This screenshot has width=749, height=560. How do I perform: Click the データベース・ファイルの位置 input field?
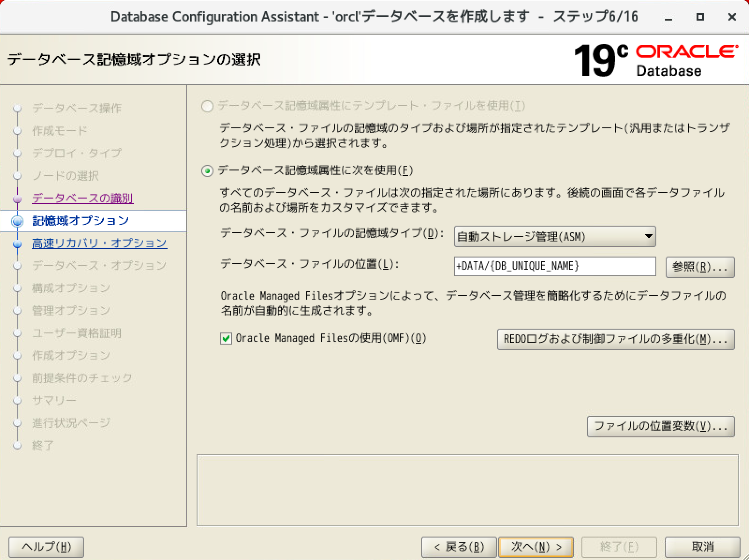click(x=555, y=266)
